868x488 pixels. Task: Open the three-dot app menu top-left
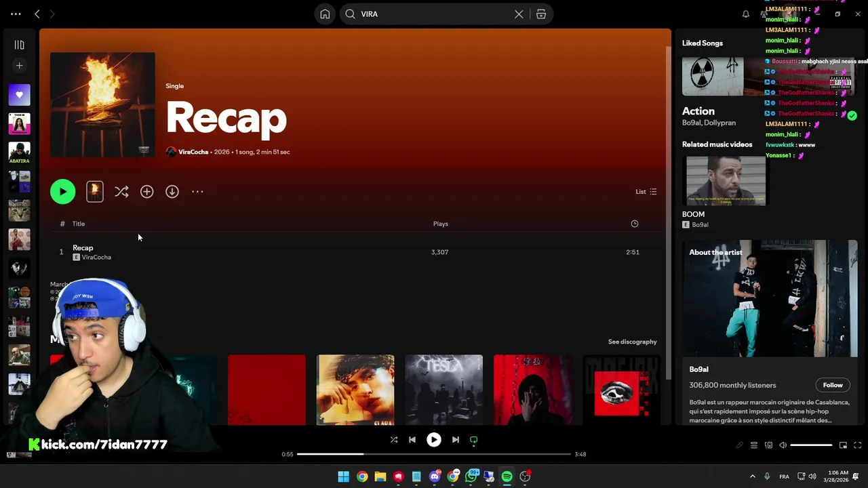click(x=16, y=14)
